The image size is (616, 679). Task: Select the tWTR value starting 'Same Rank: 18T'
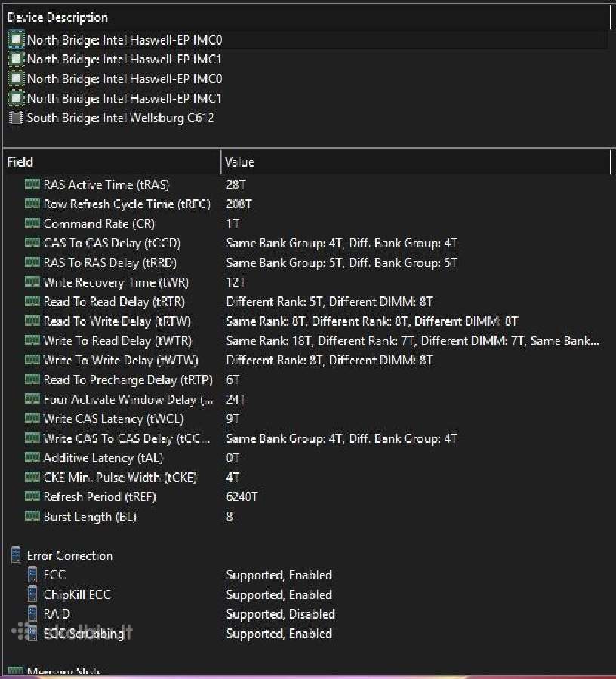[413, 341]
